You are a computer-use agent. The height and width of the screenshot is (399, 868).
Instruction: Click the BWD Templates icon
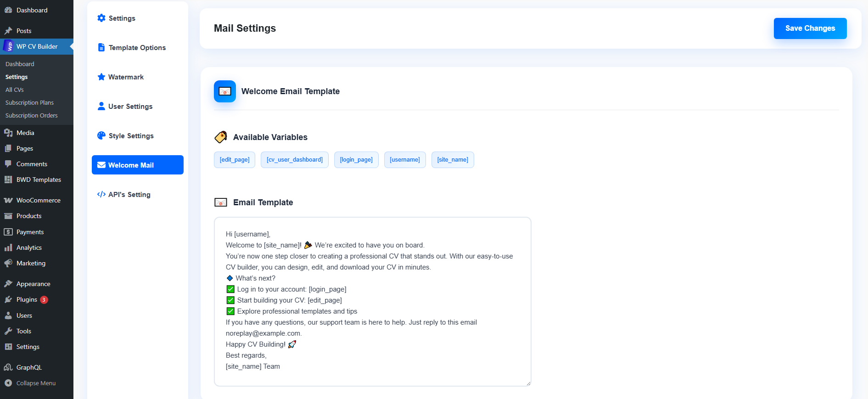[x=8, y=180]
